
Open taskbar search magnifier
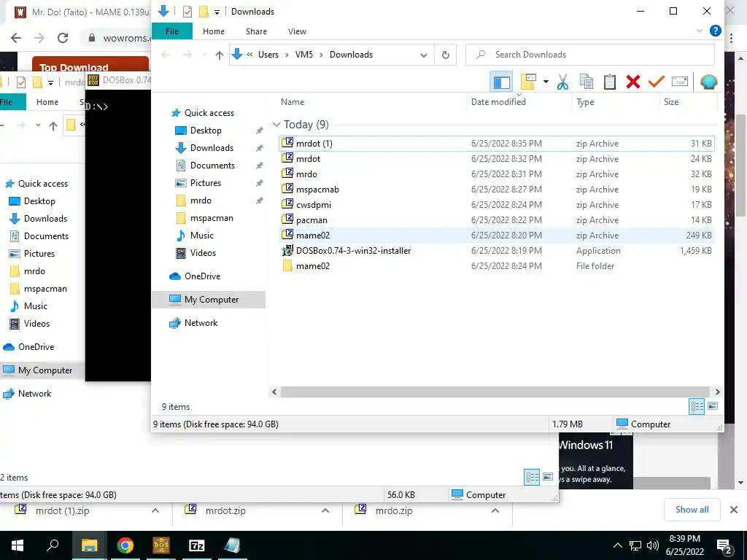tap(53, 545)
